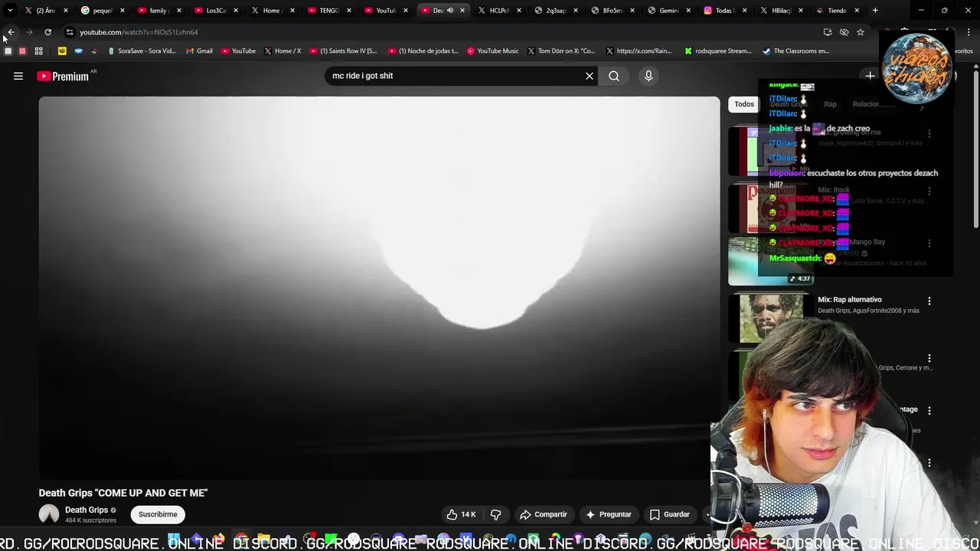The image size is (980, 551).
Task: Run the search with the magnifier button
Action: coord(614,76)
